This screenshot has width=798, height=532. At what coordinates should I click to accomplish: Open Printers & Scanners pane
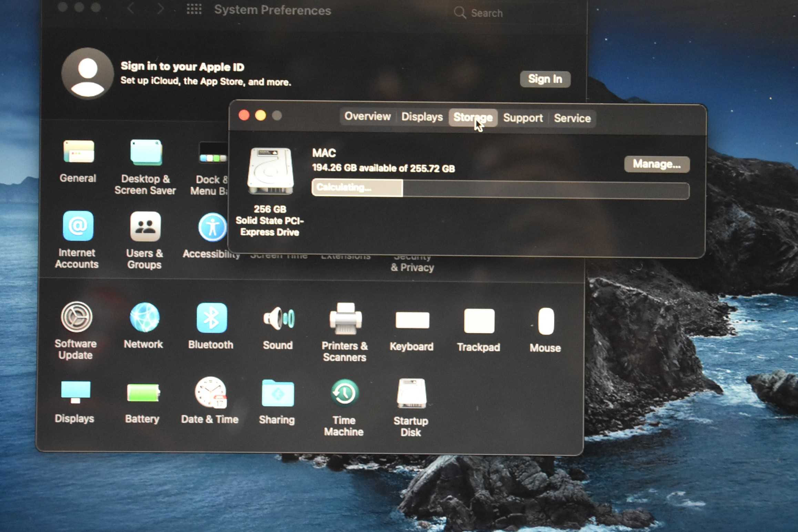(x=345, y=320)
